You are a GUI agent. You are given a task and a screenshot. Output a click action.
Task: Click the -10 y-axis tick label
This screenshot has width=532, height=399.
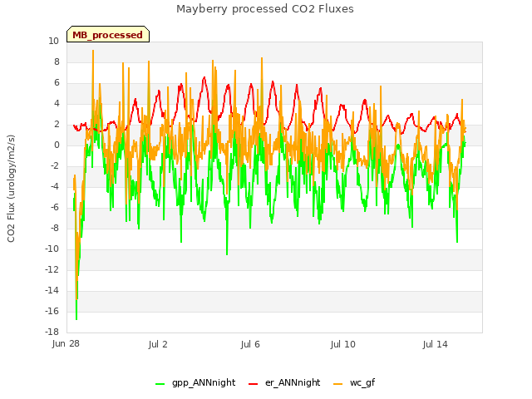(52, 249)
